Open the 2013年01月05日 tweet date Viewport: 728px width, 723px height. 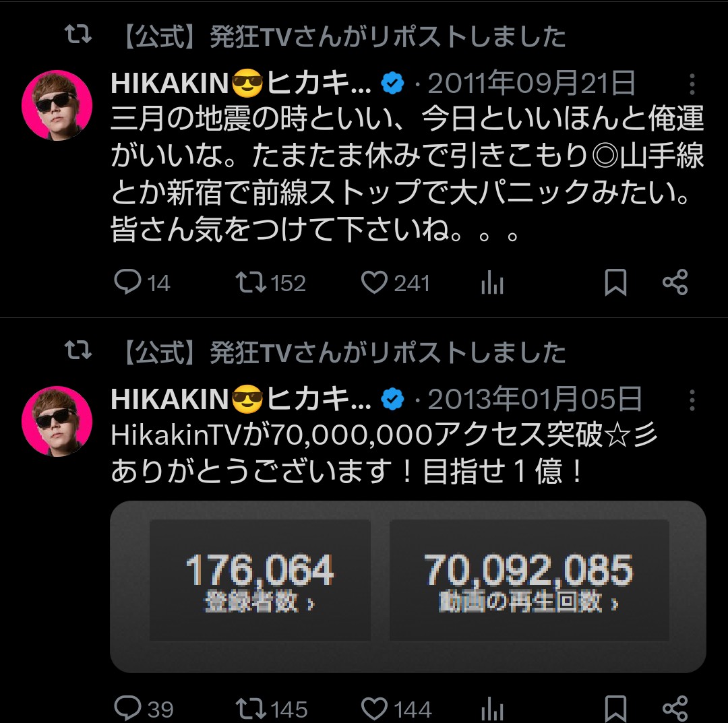coord(535,400)
